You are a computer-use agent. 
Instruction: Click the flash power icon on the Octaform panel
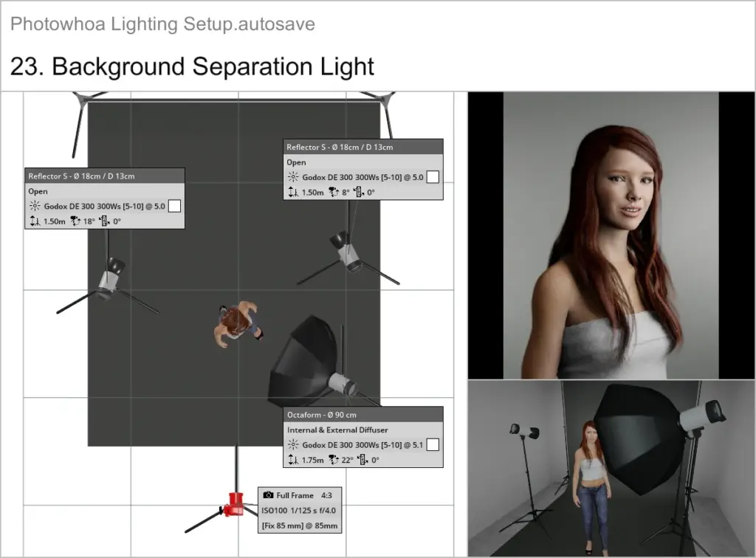pos(295,444)
